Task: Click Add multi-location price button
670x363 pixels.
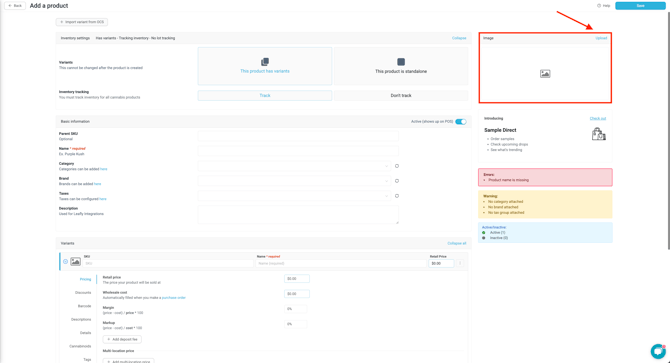Action: [128, 361]
